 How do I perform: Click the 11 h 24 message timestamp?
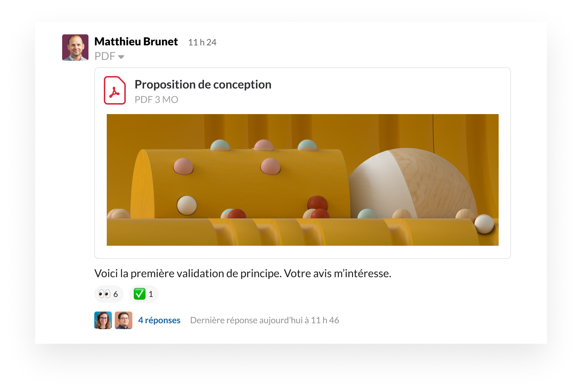(x=202, y=42)
